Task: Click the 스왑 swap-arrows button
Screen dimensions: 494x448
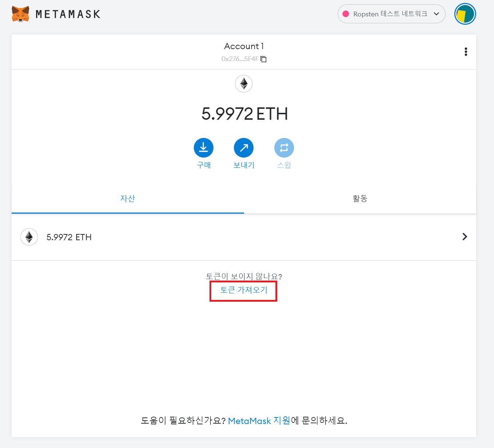Action: [284, 148]
